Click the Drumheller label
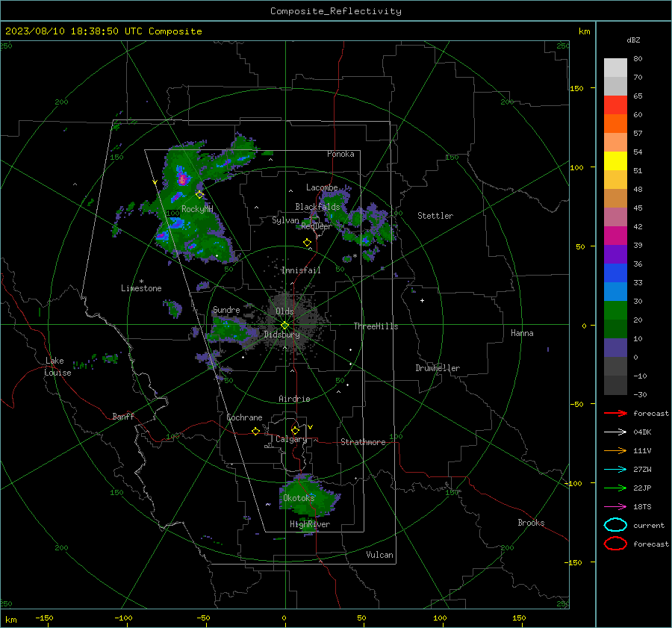Viewport: 672px width, 628px height. coord(438,368)
